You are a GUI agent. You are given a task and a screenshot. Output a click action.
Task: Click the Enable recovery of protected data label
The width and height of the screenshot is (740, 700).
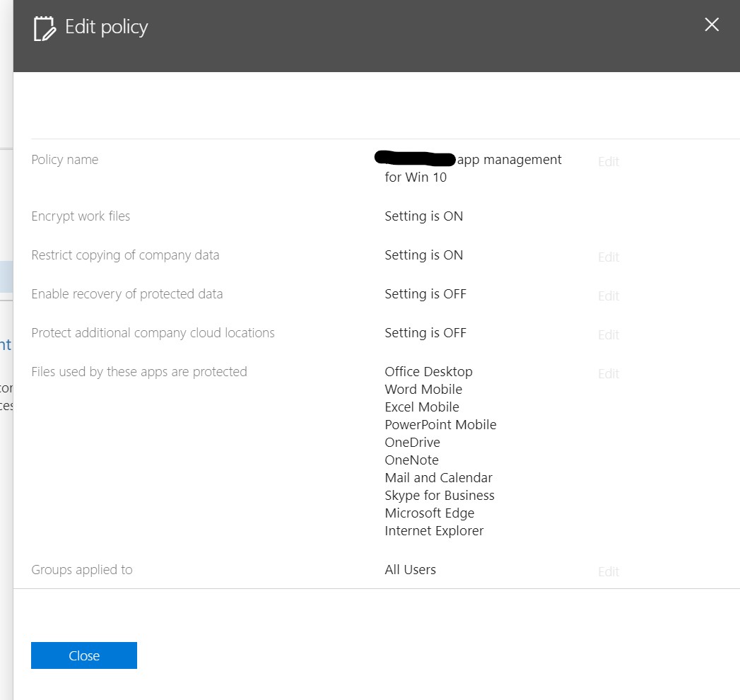[127, 293]
